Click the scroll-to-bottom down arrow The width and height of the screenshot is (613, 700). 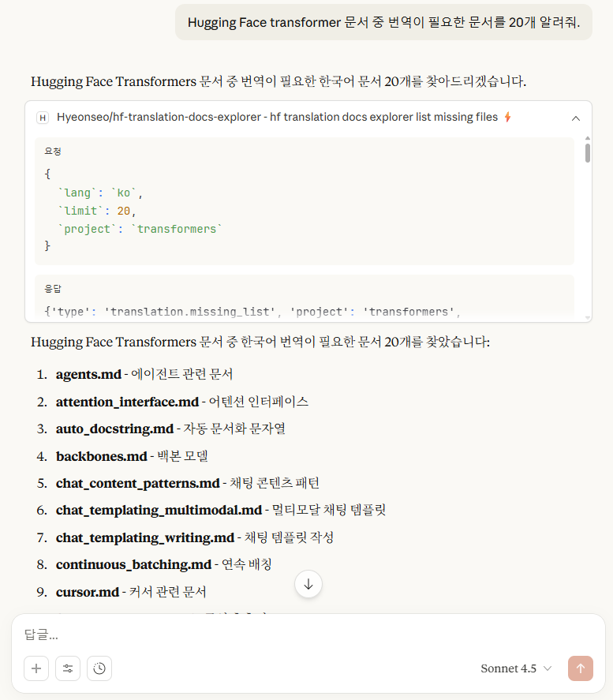click(x=308, y=584)
